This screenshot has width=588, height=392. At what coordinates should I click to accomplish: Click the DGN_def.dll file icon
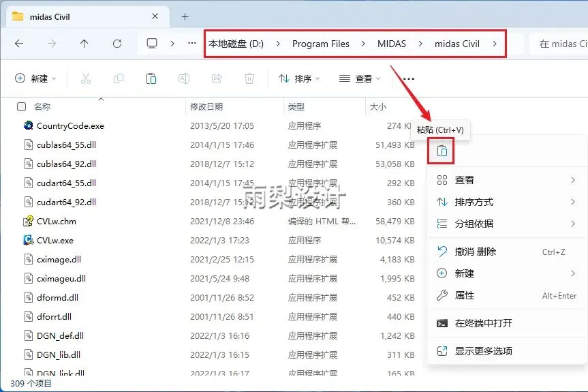pyautogui.click(x=29, y=335)
